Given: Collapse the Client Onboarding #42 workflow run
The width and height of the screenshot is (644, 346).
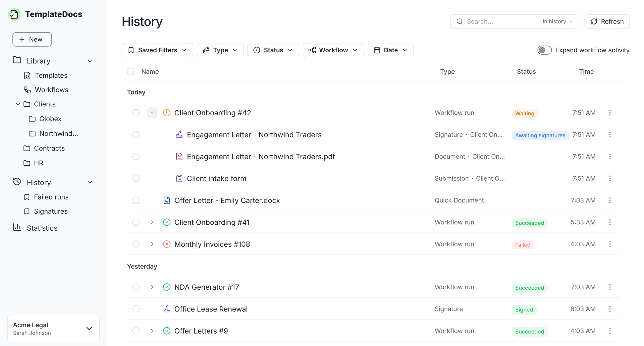Looking at the screenshot, I should click(x=152, y=113).
